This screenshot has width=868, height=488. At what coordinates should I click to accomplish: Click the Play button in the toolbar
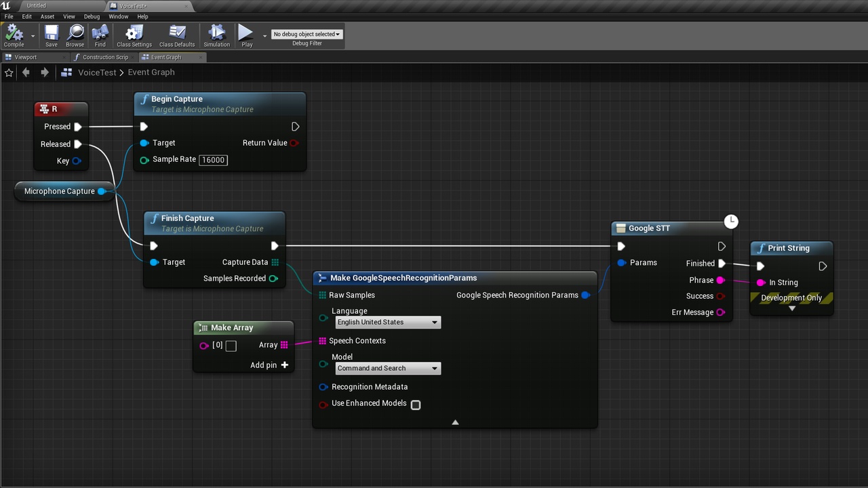[x=246, y=35]
